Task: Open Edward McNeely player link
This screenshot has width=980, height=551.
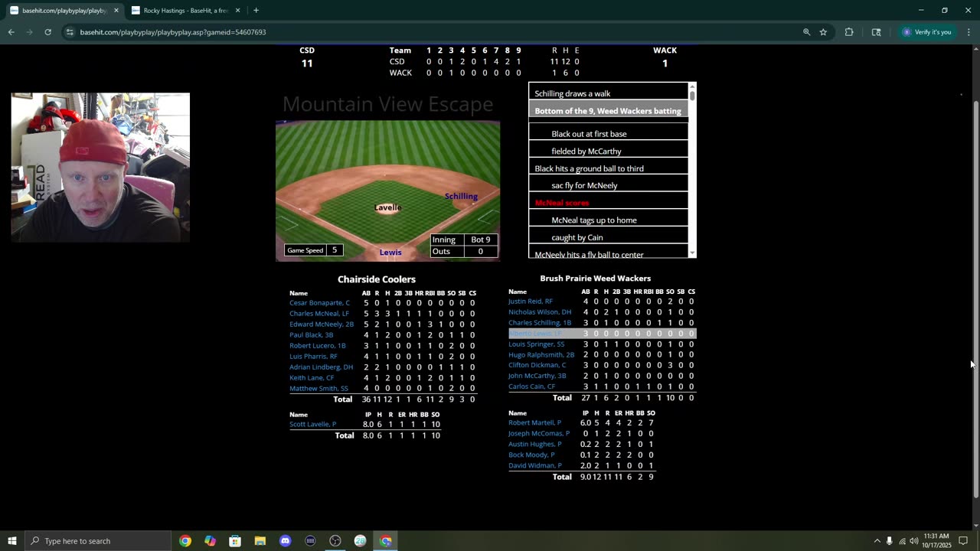Action: click(322, 324)
